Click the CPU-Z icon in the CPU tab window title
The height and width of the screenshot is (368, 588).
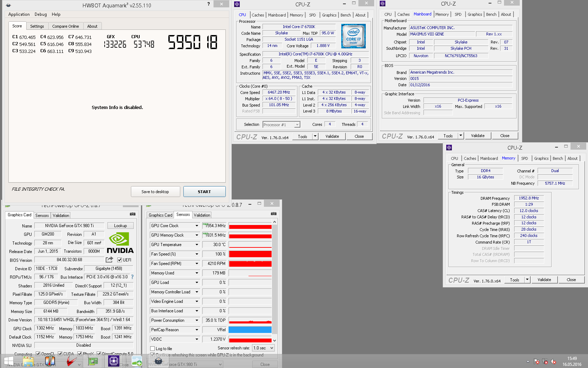click(x=237, y=4)
